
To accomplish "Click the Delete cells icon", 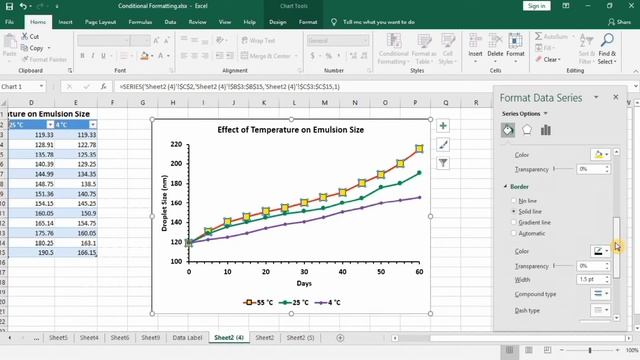I will pyautogui.click(x=495, y=41).
